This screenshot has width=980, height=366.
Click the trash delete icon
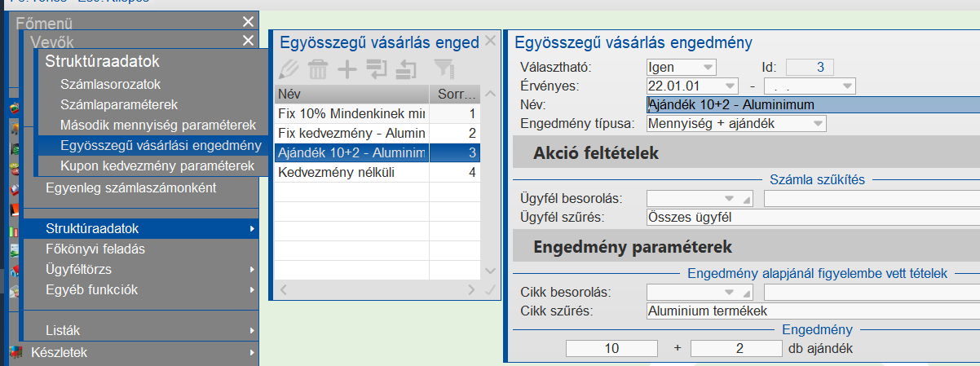(x=319, y=69)
